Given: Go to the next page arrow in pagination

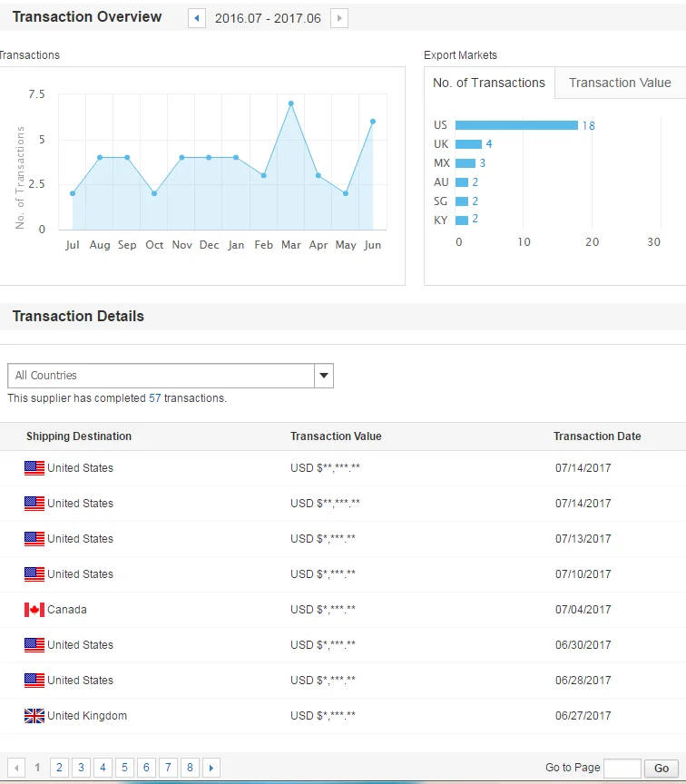Looking at the screenshot, I should 211,768.
